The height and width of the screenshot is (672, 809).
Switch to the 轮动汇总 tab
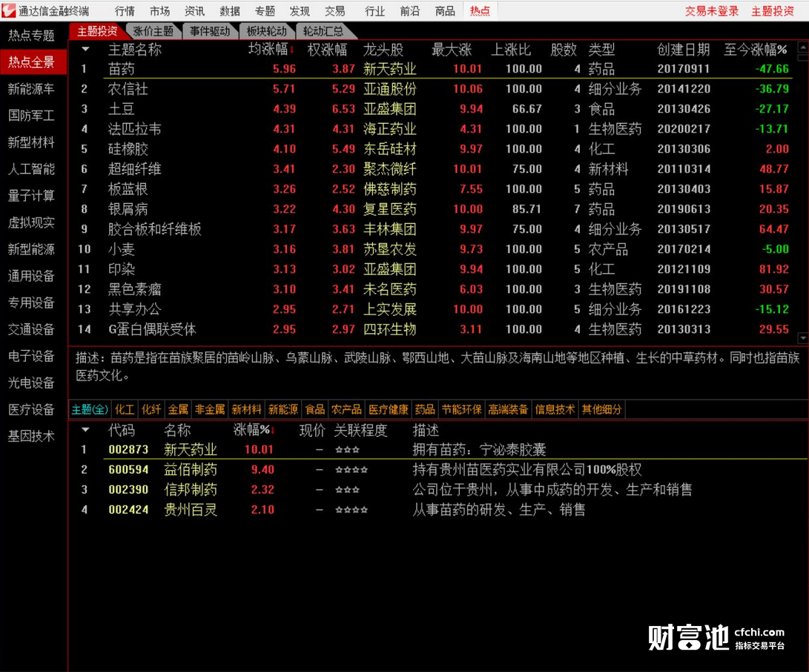point(323,31)
